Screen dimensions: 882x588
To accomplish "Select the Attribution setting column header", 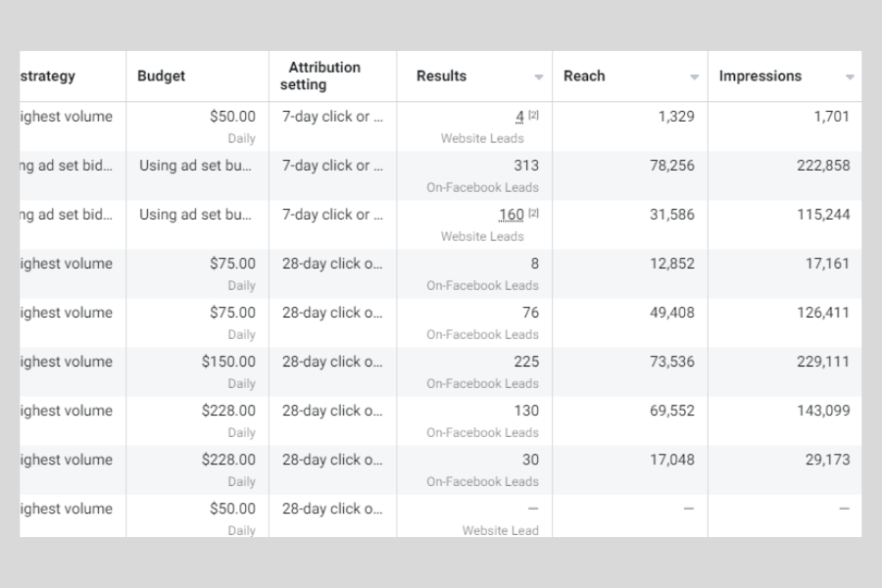I will pyautogui.click(x=323, y=76).
